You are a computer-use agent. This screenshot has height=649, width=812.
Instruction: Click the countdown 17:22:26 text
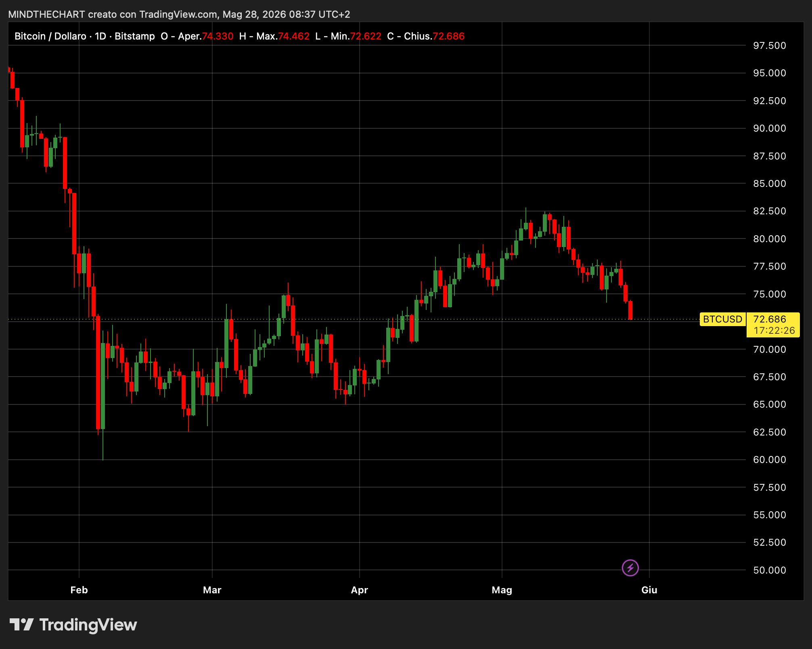coord(774,331)
